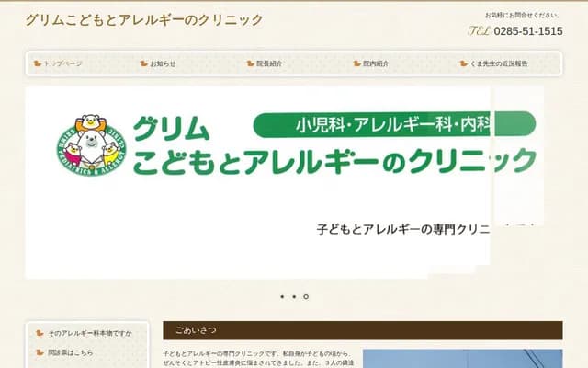The width and height of the screenshot is (588, 368).
Task: Click duck icon beside そのアレルギー科本物ですか
Action: pyautogui.click(x=40, y=333)
